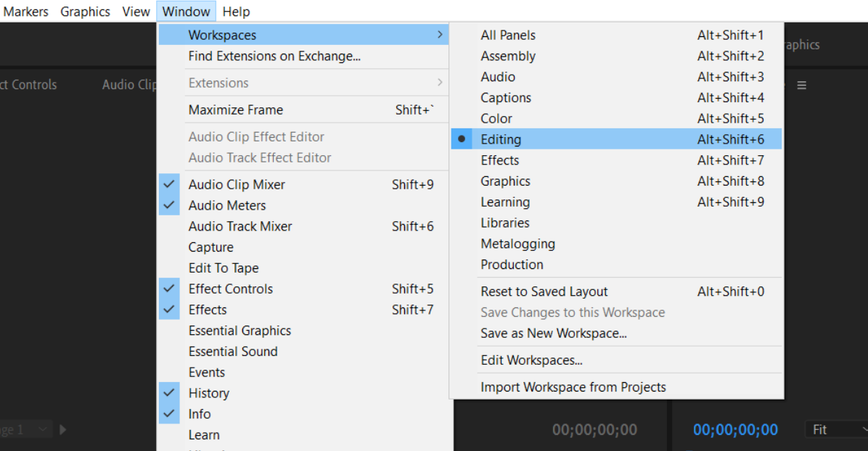868x451 pixels.
Task: Switch to the Color workspace
Action: (496, 119)
